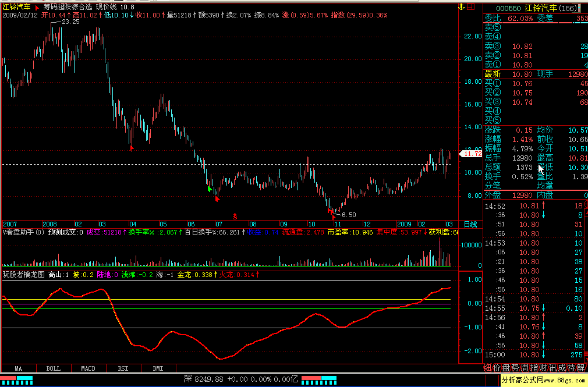Click the 百日换手%:66.261 value
The height and width of the screenshot is (387, 588).
click(x=215, y=233)
